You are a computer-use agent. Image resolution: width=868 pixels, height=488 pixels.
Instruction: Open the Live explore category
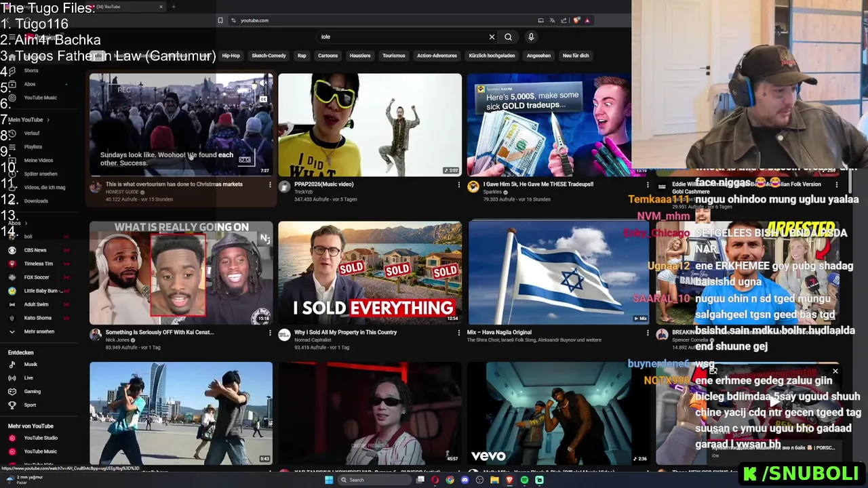(x=28, y=378)
